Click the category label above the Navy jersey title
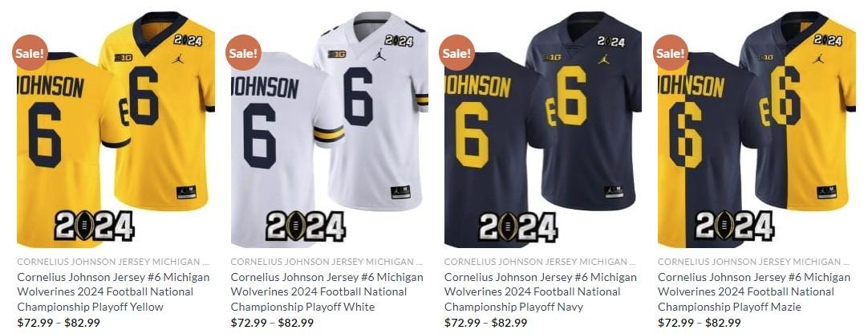The height and width of the screenshot is (334, 868). (x=540, y=262)
